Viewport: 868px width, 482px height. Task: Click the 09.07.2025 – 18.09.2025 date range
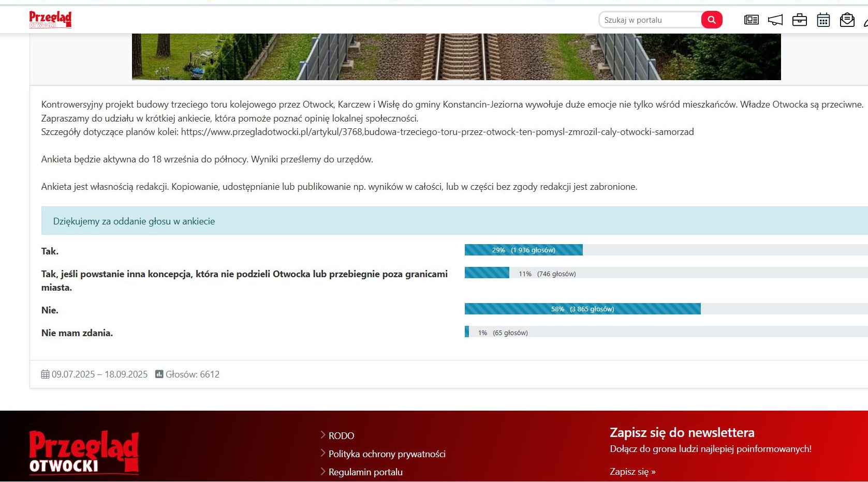[99, 374]
